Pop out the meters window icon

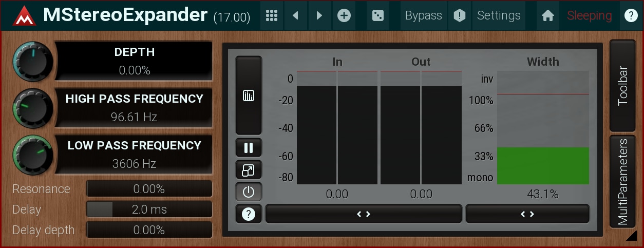click(249, 169)
